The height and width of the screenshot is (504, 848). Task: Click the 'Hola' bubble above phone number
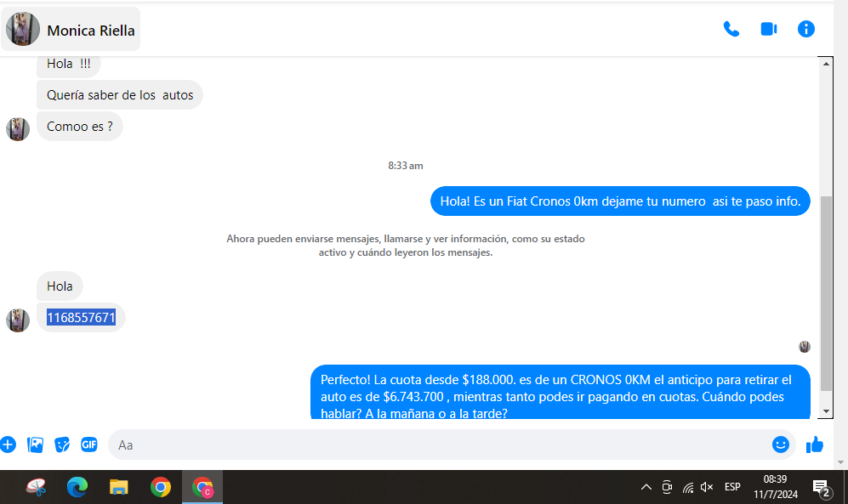(x=60, y=286)
